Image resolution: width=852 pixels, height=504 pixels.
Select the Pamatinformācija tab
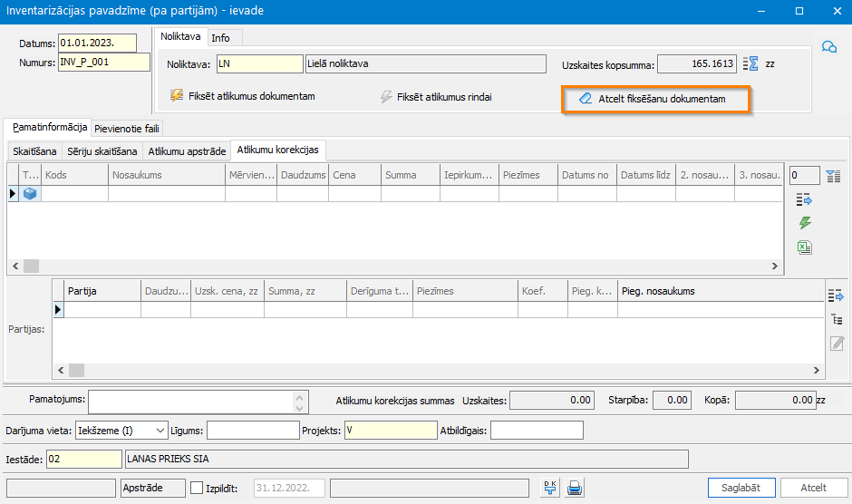pyautogui.click(x=50, y=127)
